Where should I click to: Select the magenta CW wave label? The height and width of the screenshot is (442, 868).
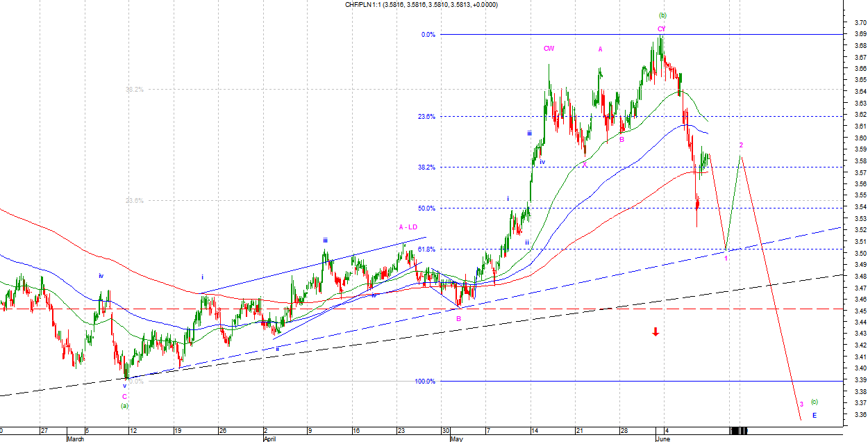pos(549,49)
